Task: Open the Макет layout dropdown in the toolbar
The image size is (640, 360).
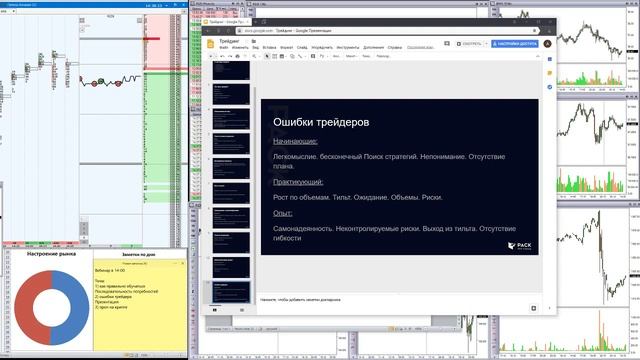Action: (351, 56)
